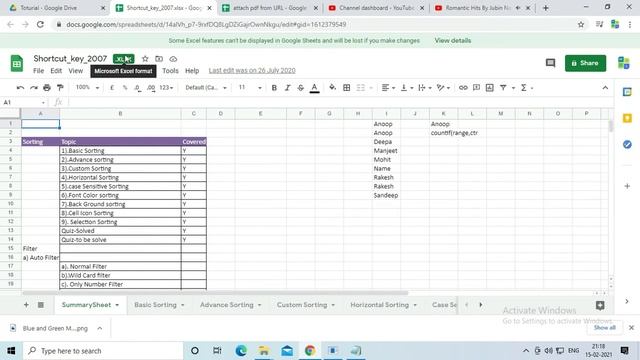The image size is (640, 360).
Task: Toggle bold formatting
Action: [274, 88]
